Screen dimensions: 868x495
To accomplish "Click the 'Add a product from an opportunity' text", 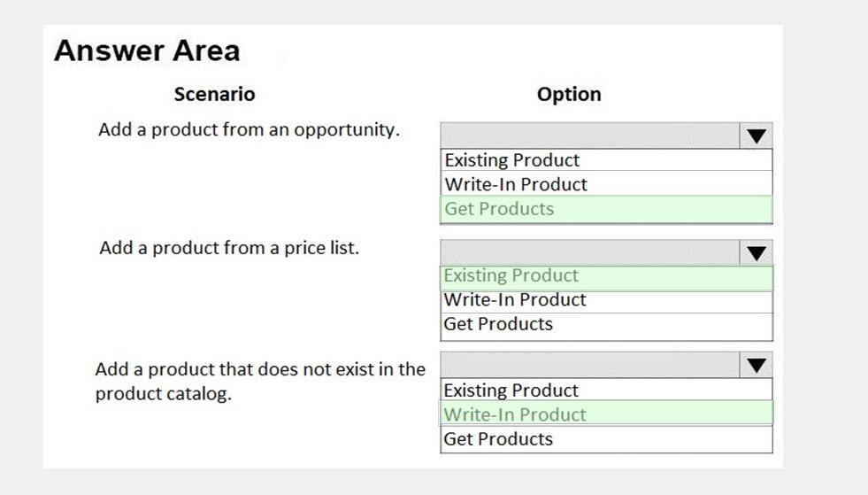I will tap(250, 129).
